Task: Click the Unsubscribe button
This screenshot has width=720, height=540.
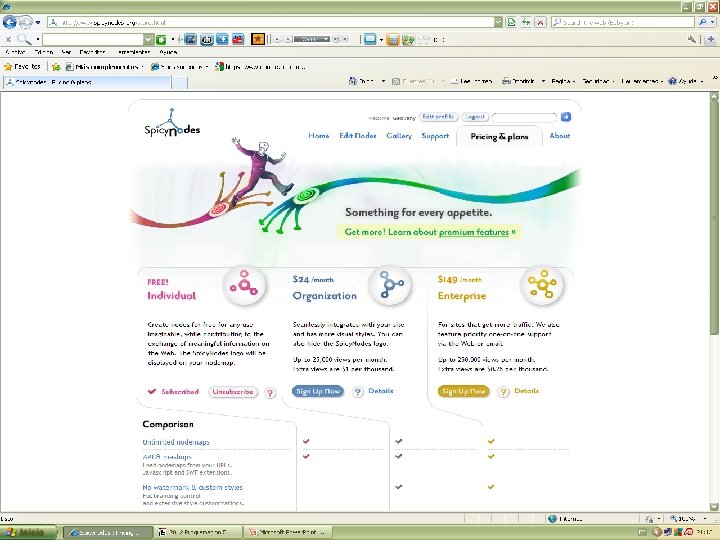Action: click(x=233, y=392)
